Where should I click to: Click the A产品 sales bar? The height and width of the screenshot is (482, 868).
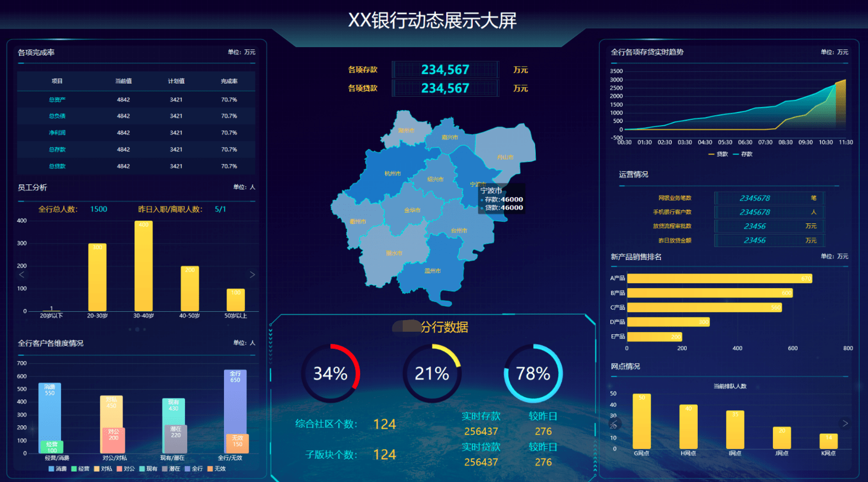coord(720,278)
